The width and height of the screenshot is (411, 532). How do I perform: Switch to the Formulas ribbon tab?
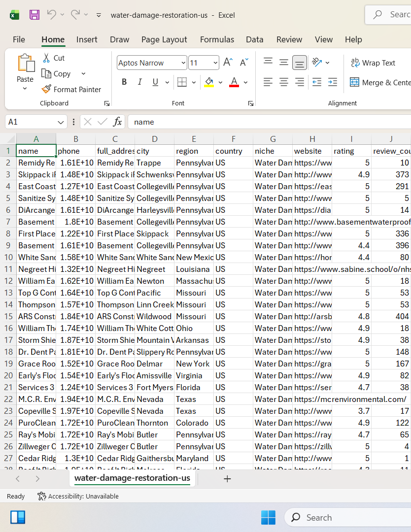pos(217,39)
